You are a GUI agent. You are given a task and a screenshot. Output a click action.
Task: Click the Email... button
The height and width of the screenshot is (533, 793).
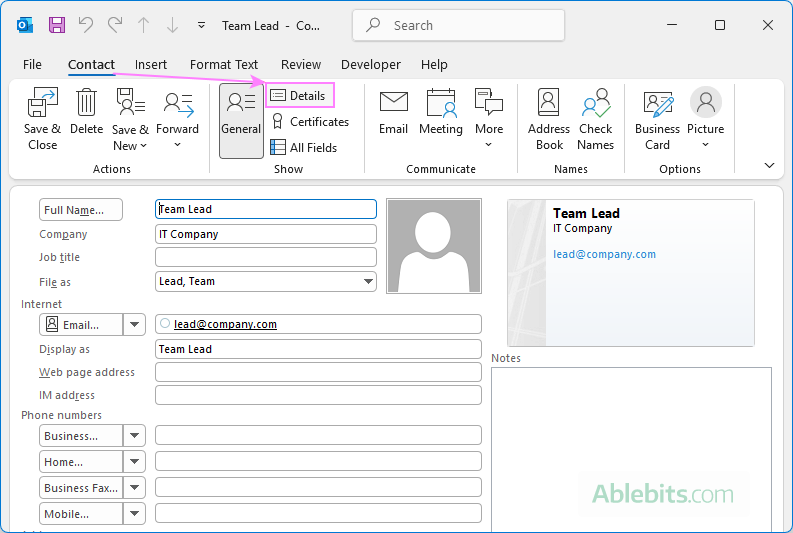point(81,325)
